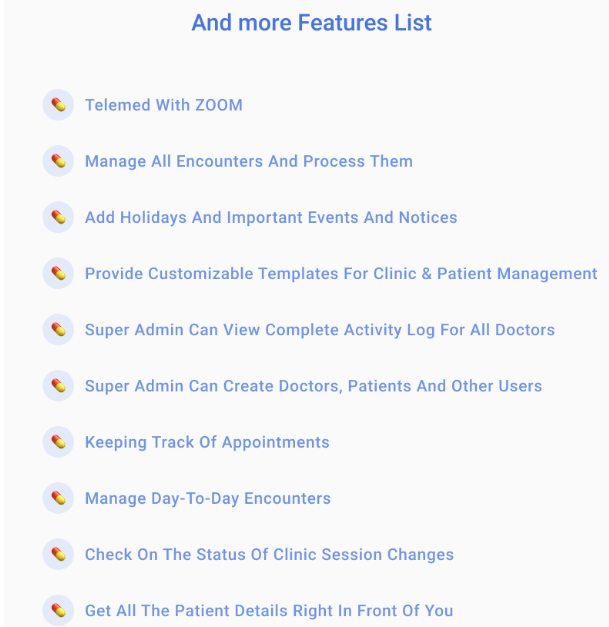609x627 pixels.
Task: Select the pill icon beside Keeping Track Of Appointments
Action: pyautogui.click(x=58, y=441)
